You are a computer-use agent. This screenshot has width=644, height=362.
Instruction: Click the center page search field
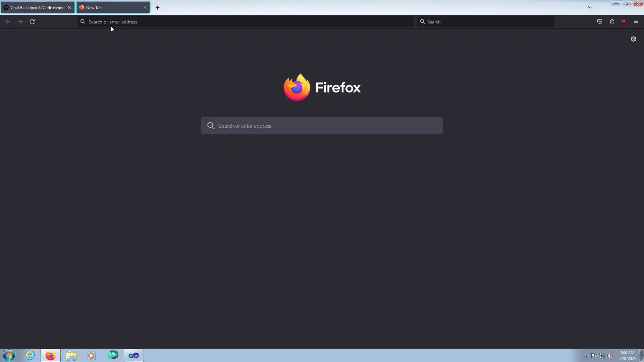point(322,126)
